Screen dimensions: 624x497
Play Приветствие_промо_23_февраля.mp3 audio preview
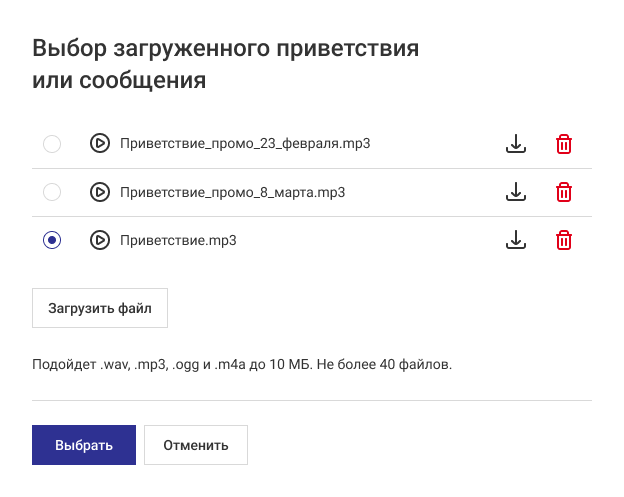99,144
